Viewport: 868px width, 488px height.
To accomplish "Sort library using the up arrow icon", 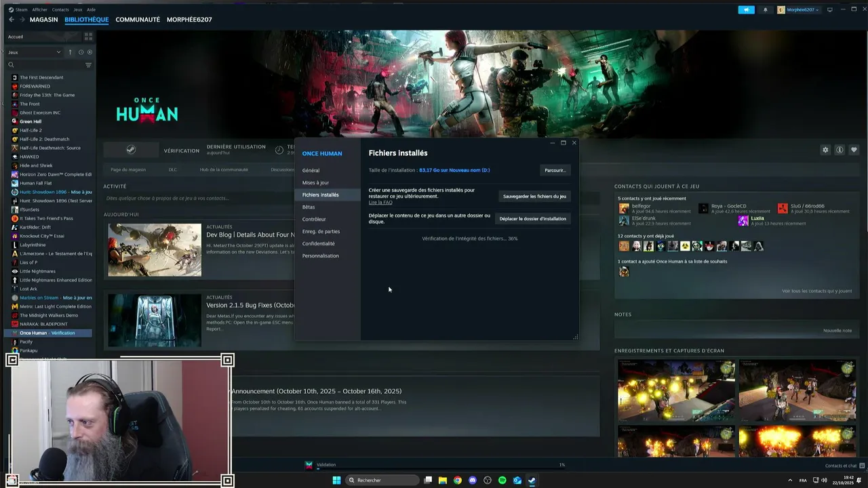I will click(x=70, y=52).
